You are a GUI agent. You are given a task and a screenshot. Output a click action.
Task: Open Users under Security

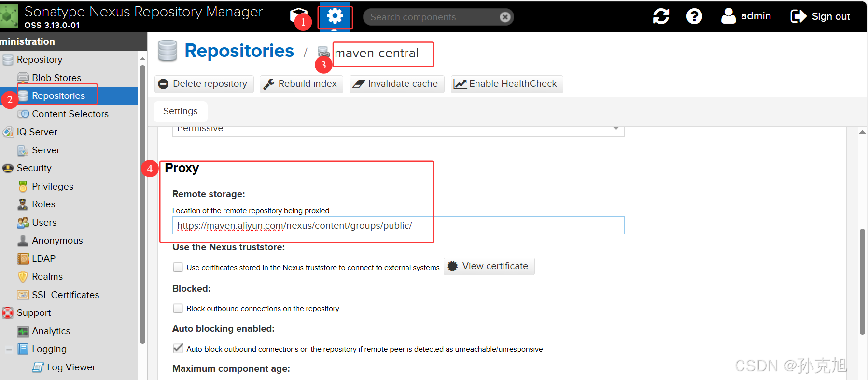44,222
